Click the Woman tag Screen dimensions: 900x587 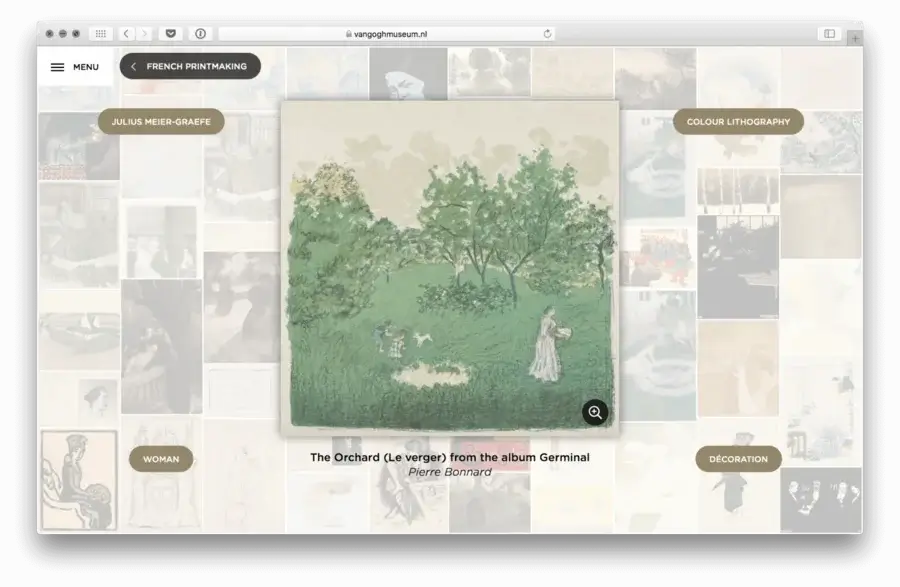tap(161, 459)
